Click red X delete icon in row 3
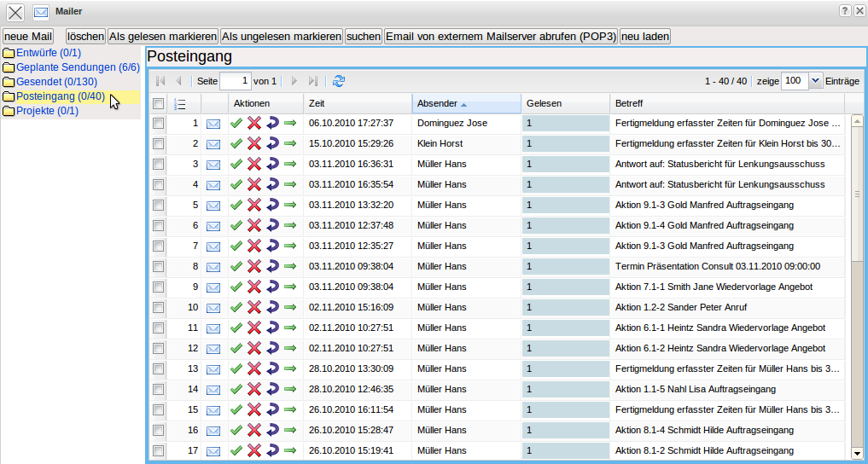This screenshot has height=464, width=868. pyautogui.click(x=254, y=164)
